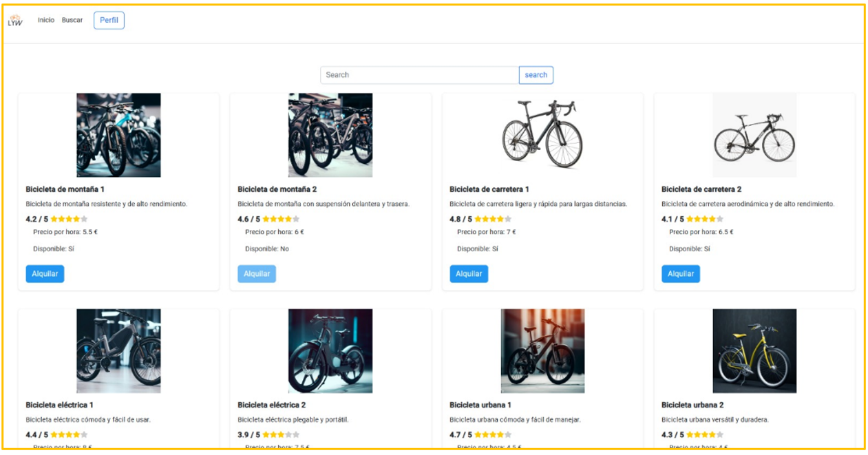Image resolution: width=868 pixels, height=455 pixels.
Task: Click the LYW logo icon
Action: (x=15, y=21)
